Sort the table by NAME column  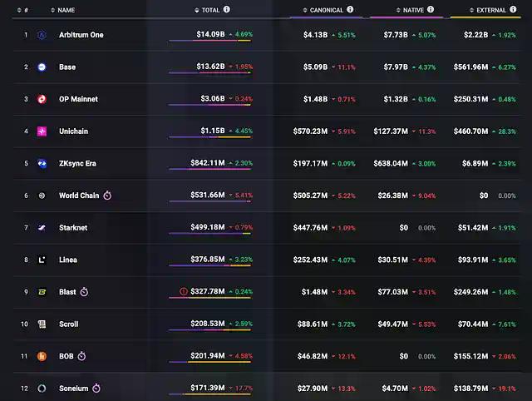pyautogui.click(x=63, y=10)
